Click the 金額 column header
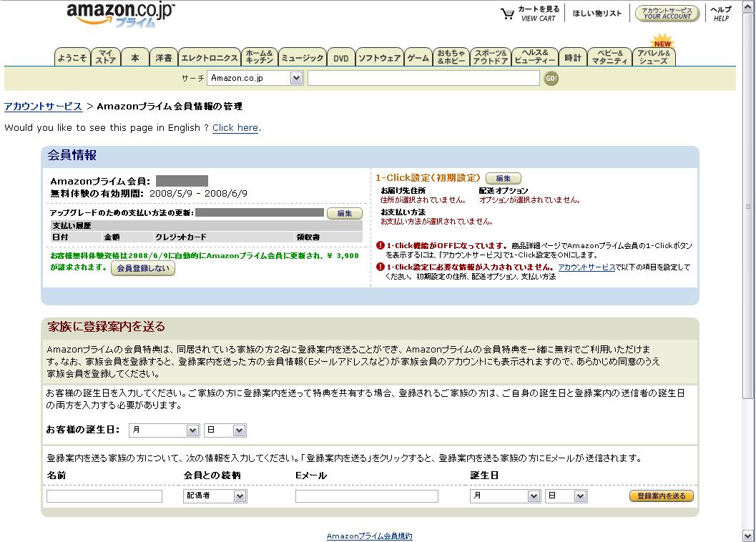Viewport: 756px width, 542px height. (x=112, y=237)
